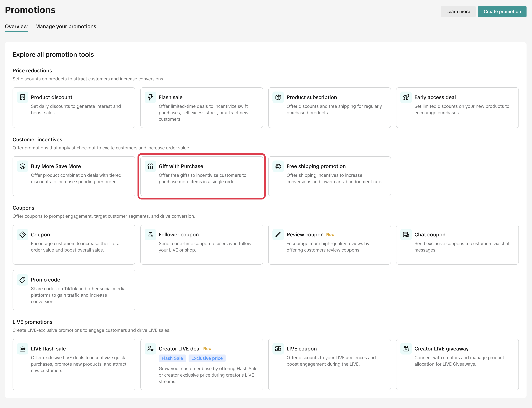This screenshot has width=532, height=408.
Task: Click the Buy More Save More percent icon
Action: tap(23, 166)
